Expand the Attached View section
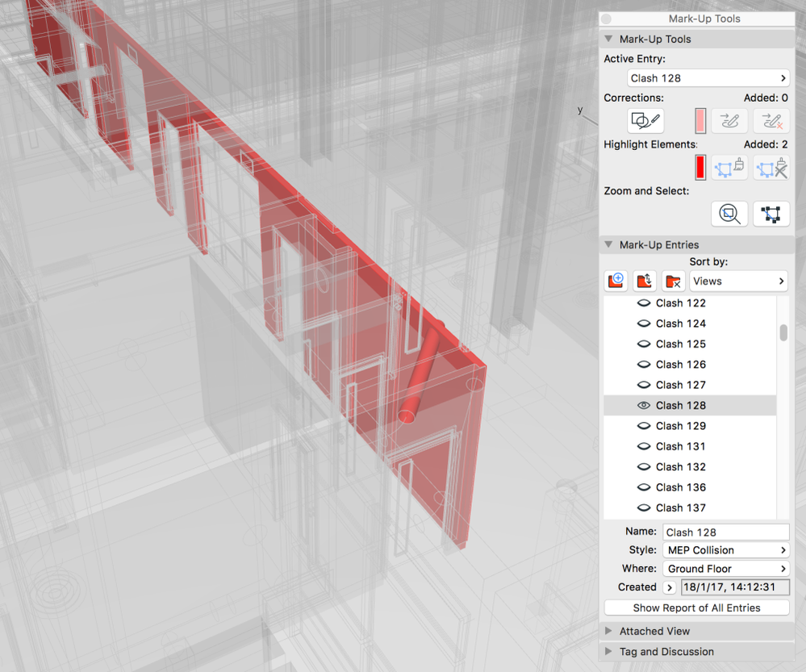The image size is (806, 672). click(x=608, y=631)
